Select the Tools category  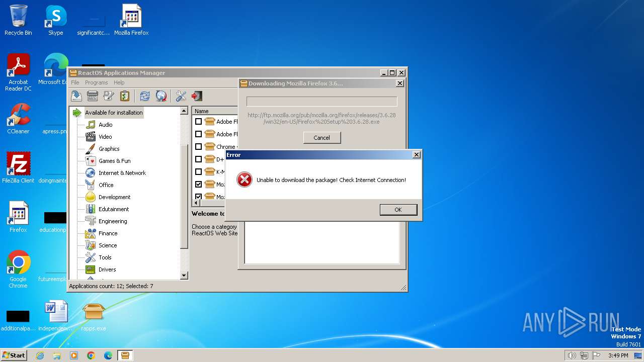tap(105, 257)
